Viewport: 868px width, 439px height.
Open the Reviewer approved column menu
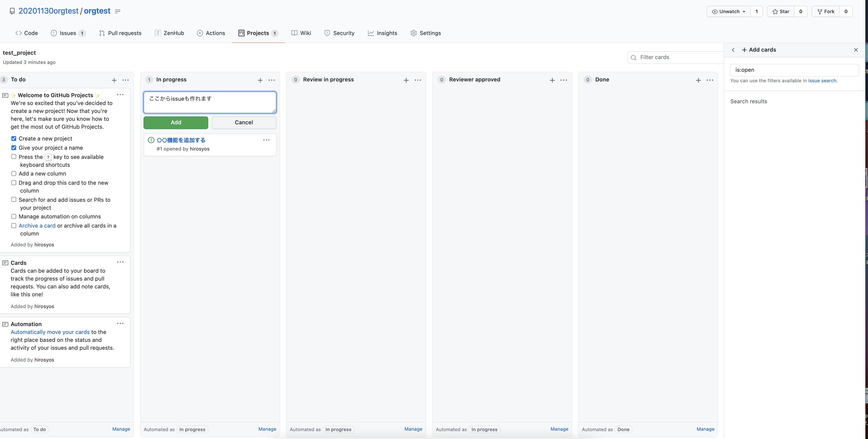click(564, 80)
